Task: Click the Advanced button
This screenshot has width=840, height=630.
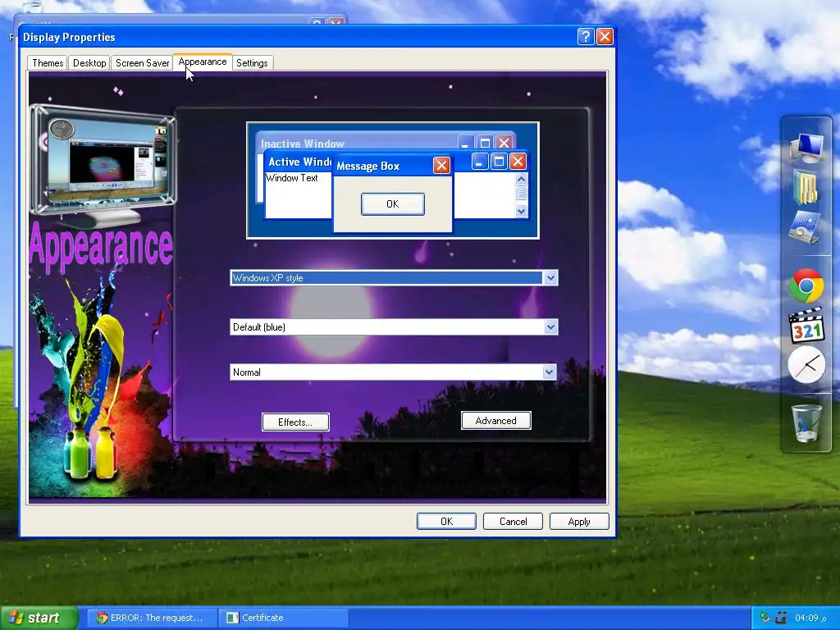Action: (x=496, y=421)
